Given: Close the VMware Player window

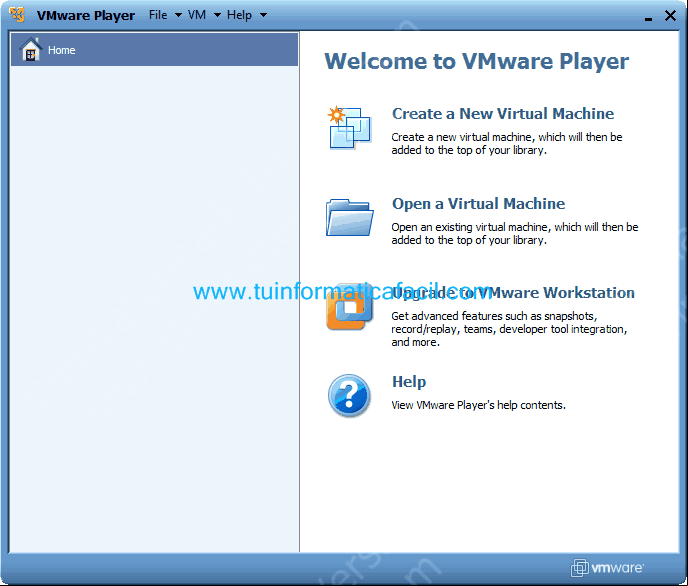Looking at the screenshot, I should pos(670,16).
